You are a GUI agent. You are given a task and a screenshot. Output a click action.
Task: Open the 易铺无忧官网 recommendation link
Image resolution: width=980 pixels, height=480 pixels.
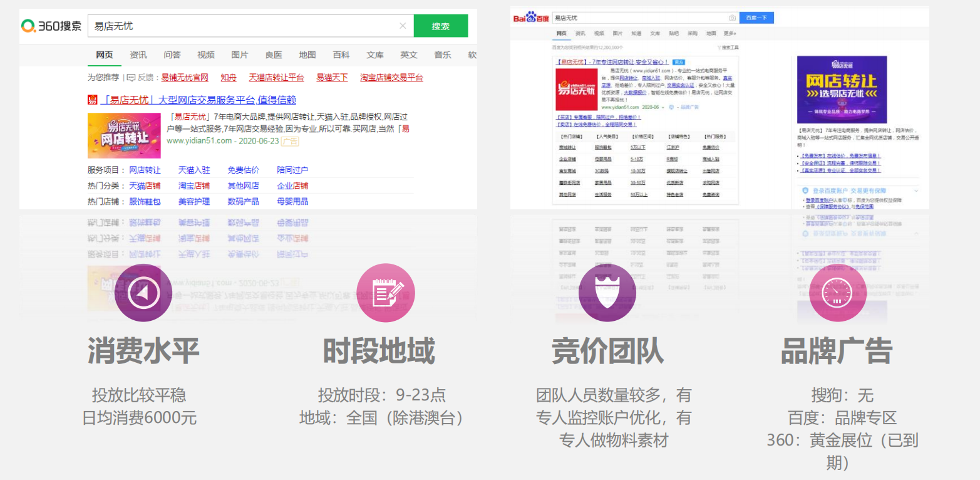click(185, 78)
